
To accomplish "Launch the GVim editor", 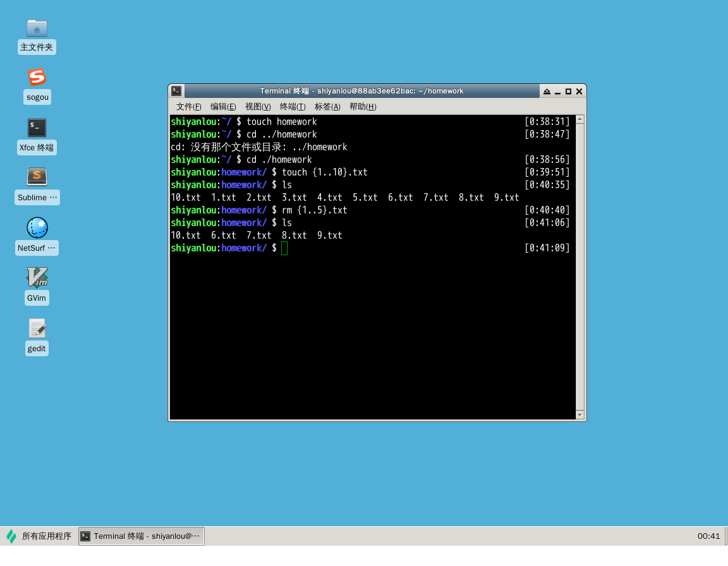I will coord(37,278).
